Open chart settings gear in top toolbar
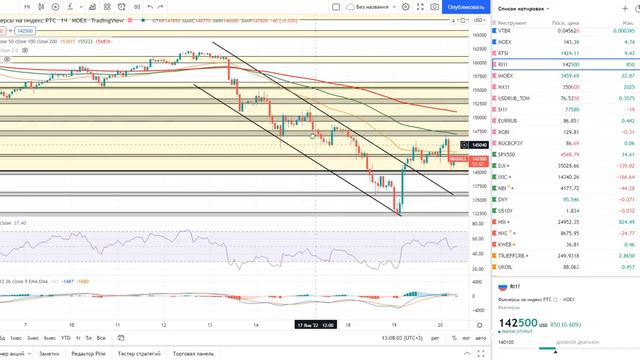The height and width of the screenshot is (360, 640). (406, 7)
